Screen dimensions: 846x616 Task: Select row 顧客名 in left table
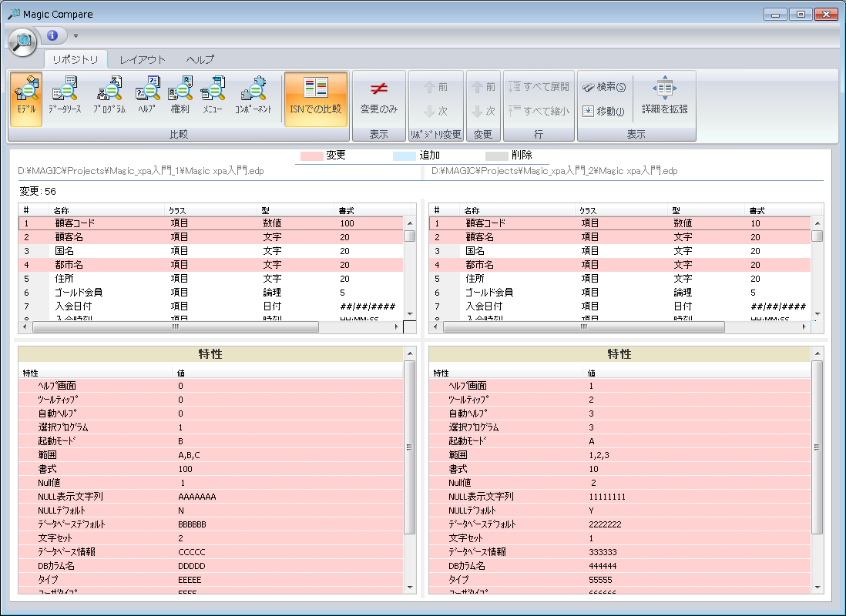(x=211, y=237)
